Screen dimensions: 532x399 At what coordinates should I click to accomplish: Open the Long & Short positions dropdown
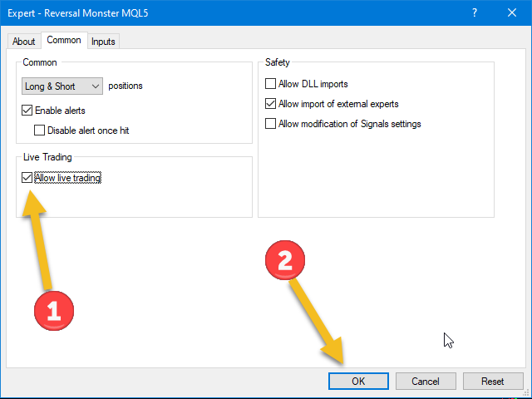click(62, 86)
